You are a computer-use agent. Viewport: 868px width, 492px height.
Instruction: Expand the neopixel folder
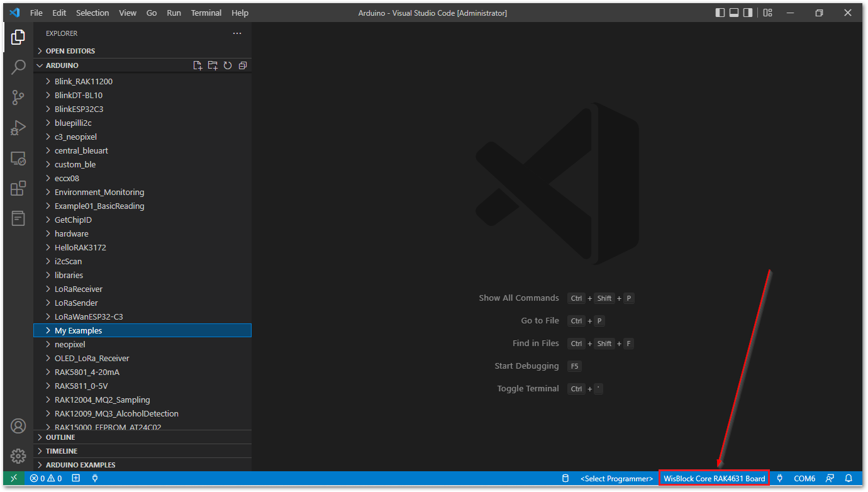coord(142,345)
